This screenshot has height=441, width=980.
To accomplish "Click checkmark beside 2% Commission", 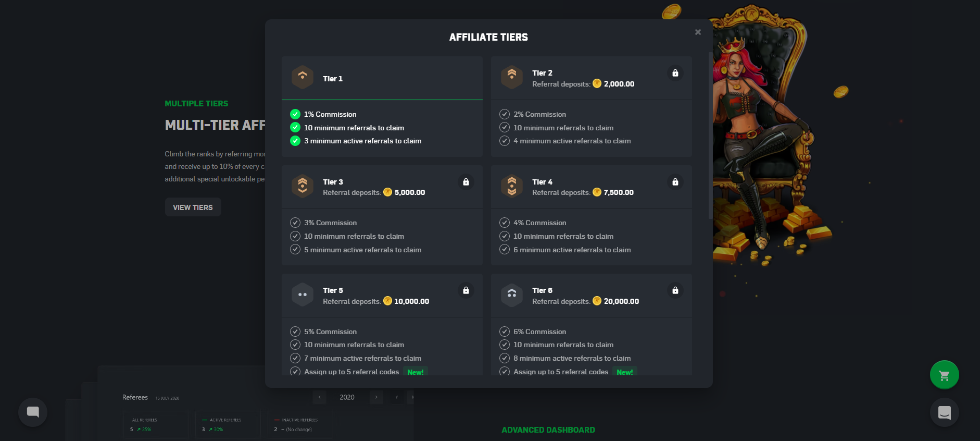I will pyautogui.click(x=504, y=114).
